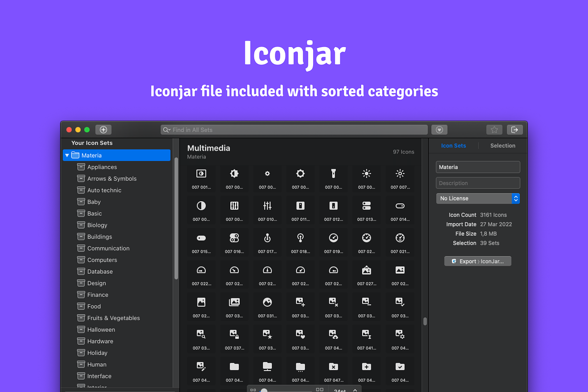Image resolution: width=588 pixels, height=392 pixels.
Task: Switch to the Selection tab
Action: [503, 146]
